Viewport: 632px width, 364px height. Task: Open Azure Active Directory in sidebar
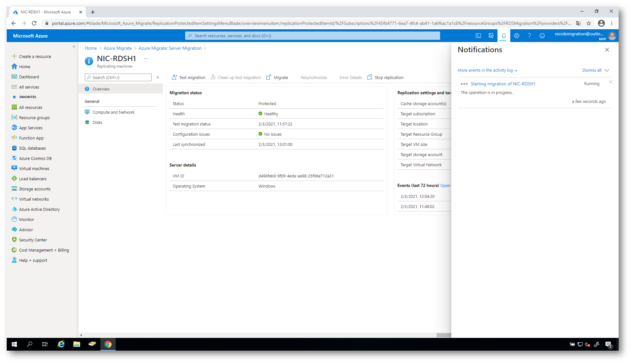click(x=39, y=209)
